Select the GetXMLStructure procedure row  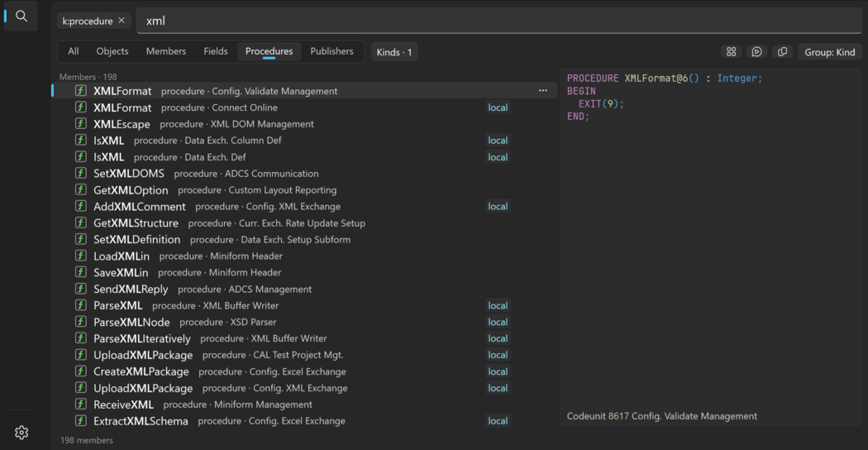[306, 223]
